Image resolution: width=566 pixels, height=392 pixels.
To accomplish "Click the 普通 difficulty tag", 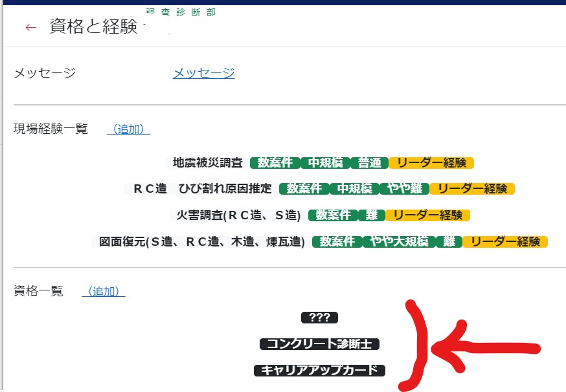I will [x=369, y=162].
